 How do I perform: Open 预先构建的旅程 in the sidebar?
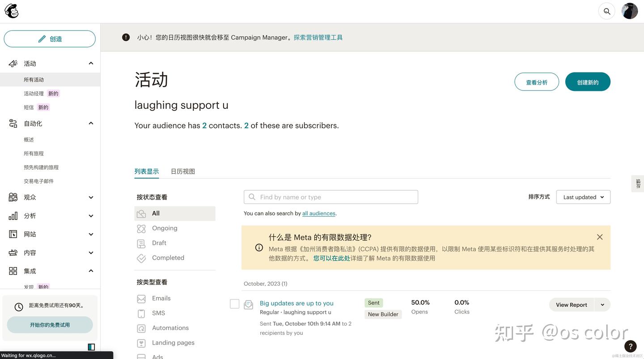41,167
